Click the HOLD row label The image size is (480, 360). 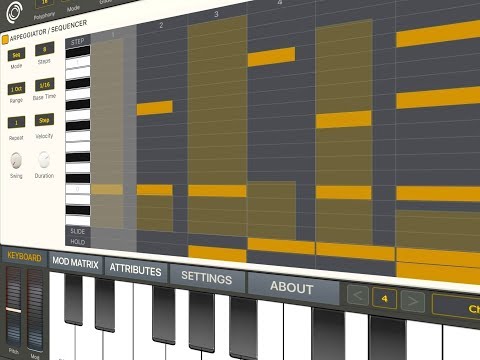(x=78, y=242)
